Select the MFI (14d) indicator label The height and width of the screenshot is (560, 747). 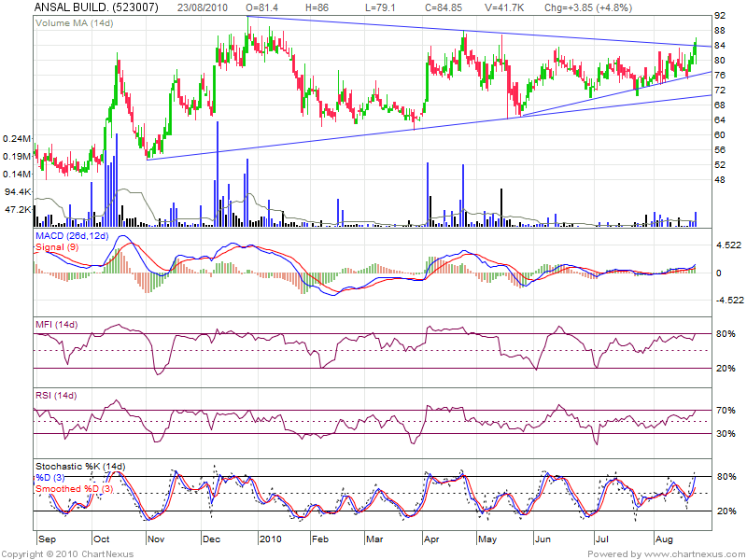click(56, 324)
